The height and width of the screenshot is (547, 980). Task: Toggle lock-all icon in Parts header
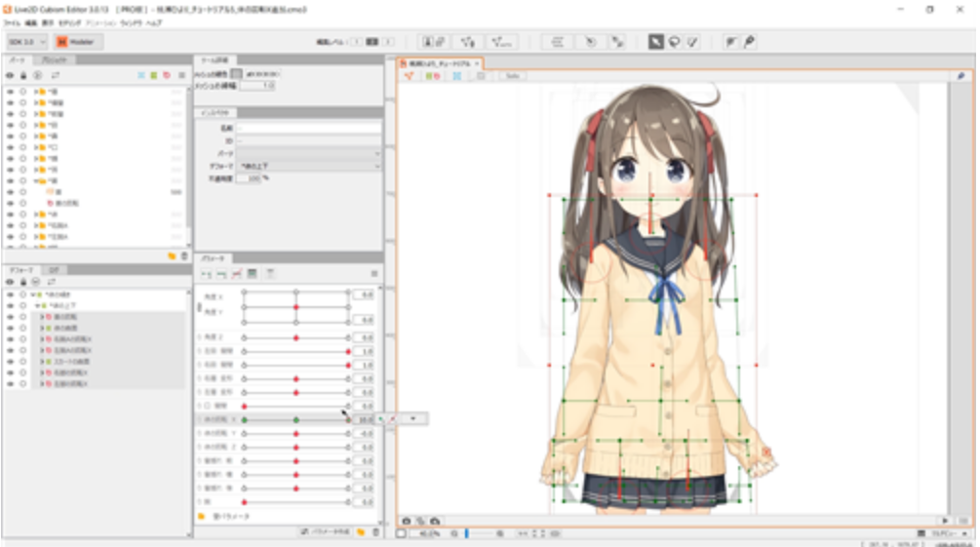coord(23,75)
